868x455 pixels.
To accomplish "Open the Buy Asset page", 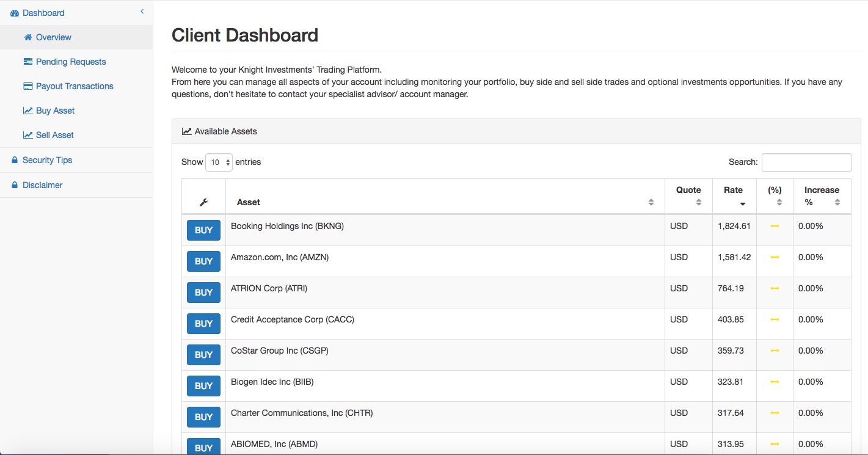I will coord(76,111).
